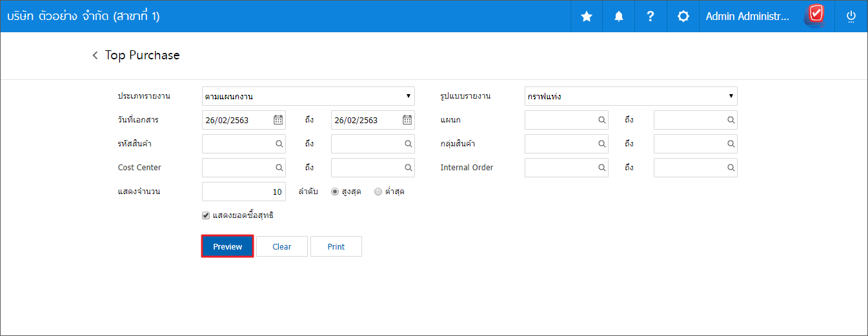Search the ending แผนก lookup icon
Image resolution: width=868 pixels, height=336 pixels.
731,120
